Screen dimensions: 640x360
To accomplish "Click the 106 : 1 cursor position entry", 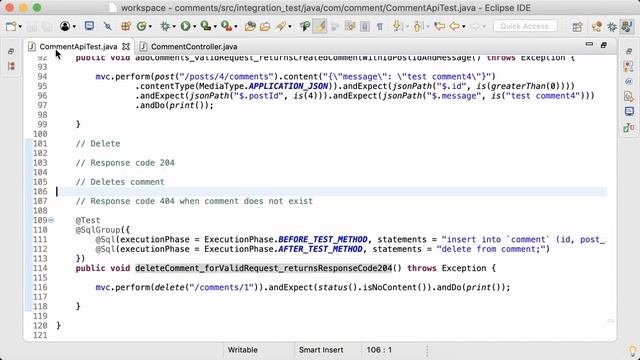I will click(x=379, y=350).
